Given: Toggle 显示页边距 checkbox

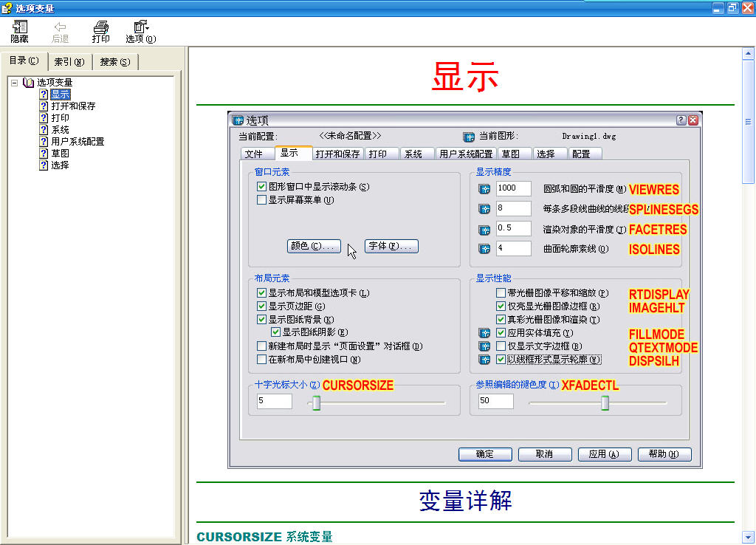Looking at the screenshot, I should 262,306.
